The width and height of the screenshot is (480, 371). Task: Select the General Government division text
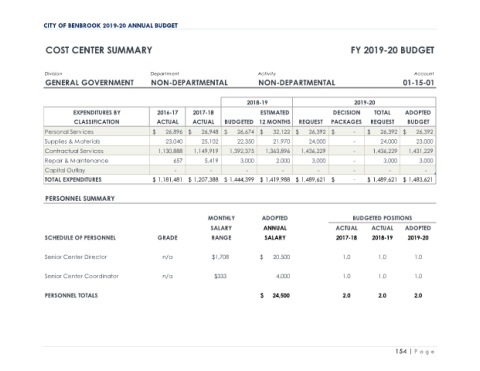(89, 83)
